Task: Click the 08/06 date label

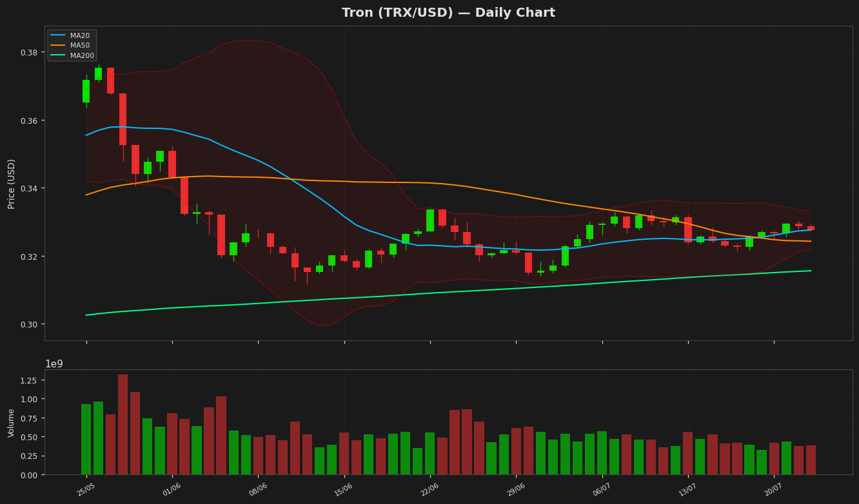Action: 258,490
